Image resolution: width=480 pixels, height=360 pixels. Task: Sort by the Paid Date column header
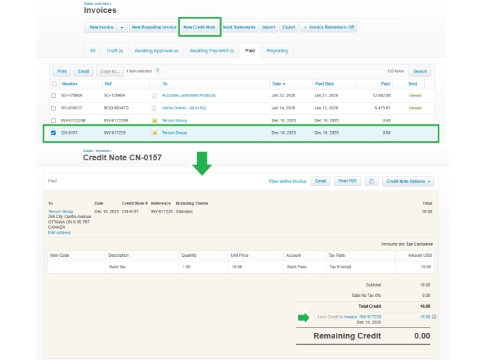(x=324, y=84)
